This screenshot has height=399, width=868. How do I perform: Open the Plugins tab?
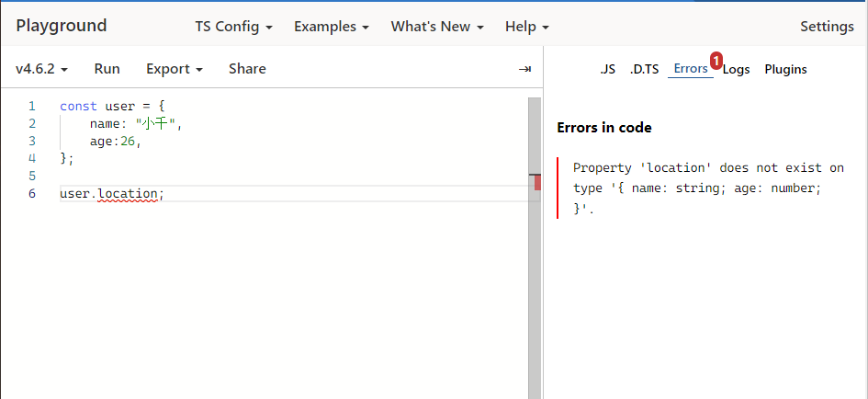785,69
